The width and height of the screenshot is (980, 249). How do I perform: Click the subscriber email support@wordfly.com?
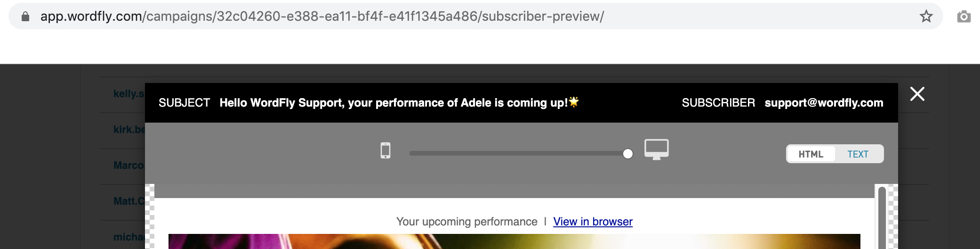click(x=824, y=103)
